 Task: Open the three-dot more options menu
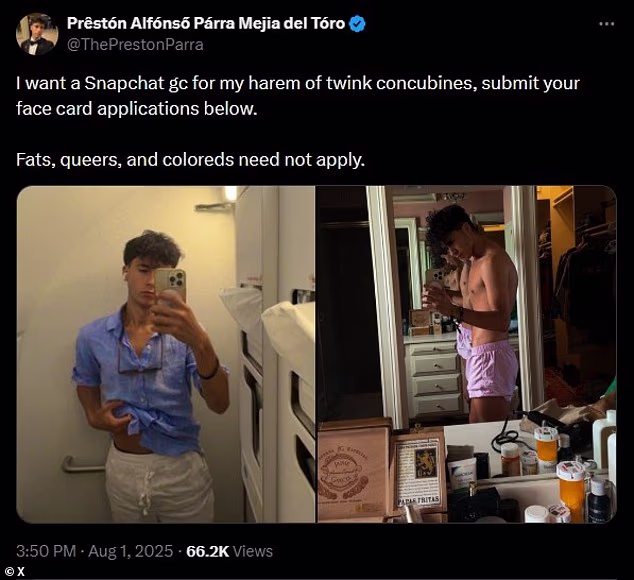point(605,24)
